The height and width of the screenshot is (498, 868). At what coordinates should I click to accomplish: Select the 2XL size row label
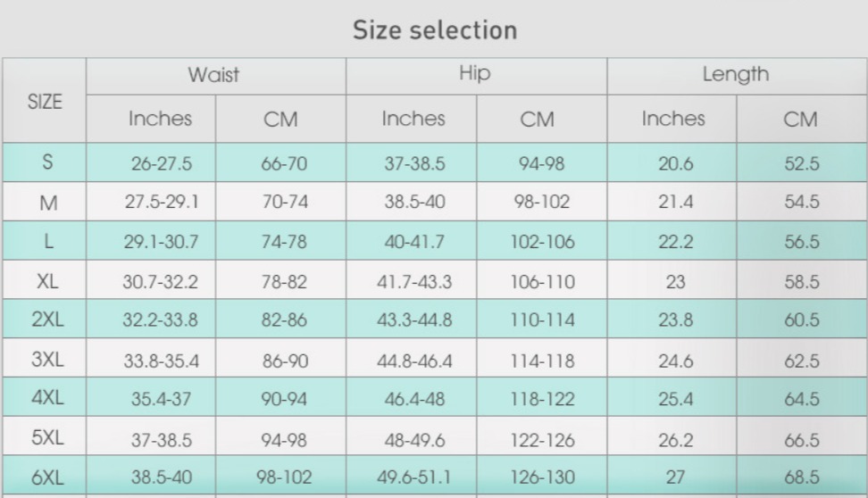coord(47,320)
